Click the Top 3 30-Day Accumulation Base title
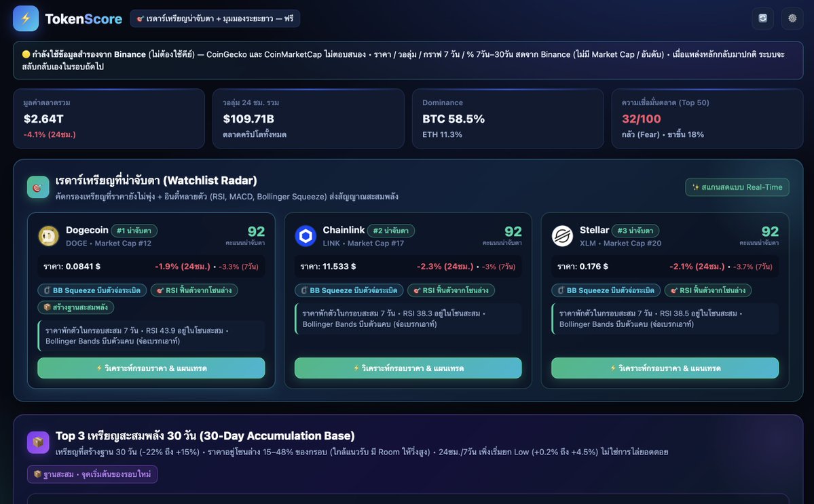 tap(205, 435)
